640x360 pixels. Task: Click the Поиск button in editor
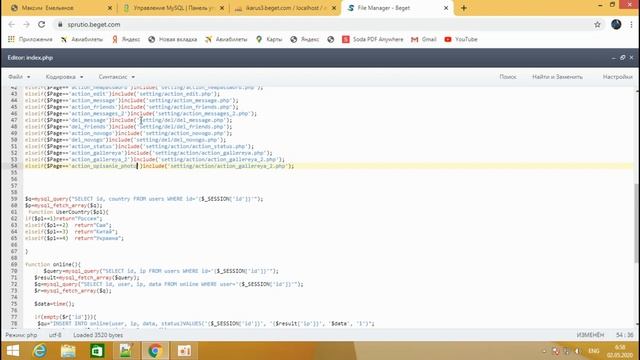pyautogui.click(x=508, y=77)
